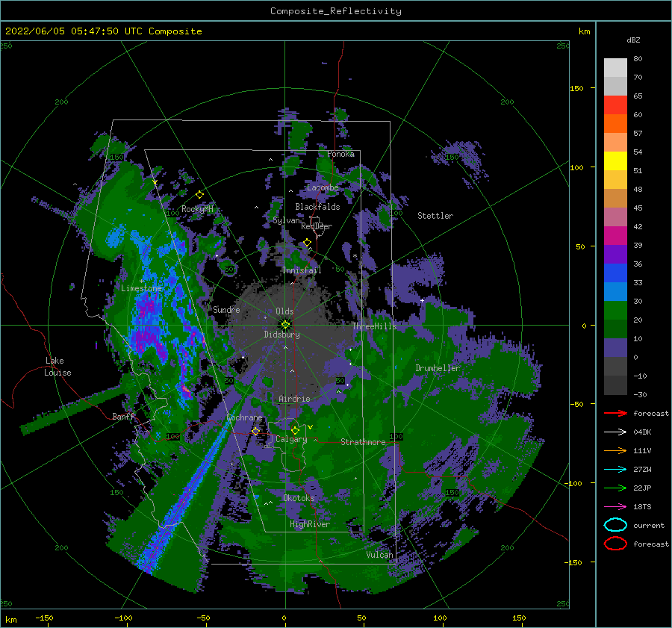This screenshot has height=628, width=672.
Task: Click the Lacombe town label
Action: (323, 187)
